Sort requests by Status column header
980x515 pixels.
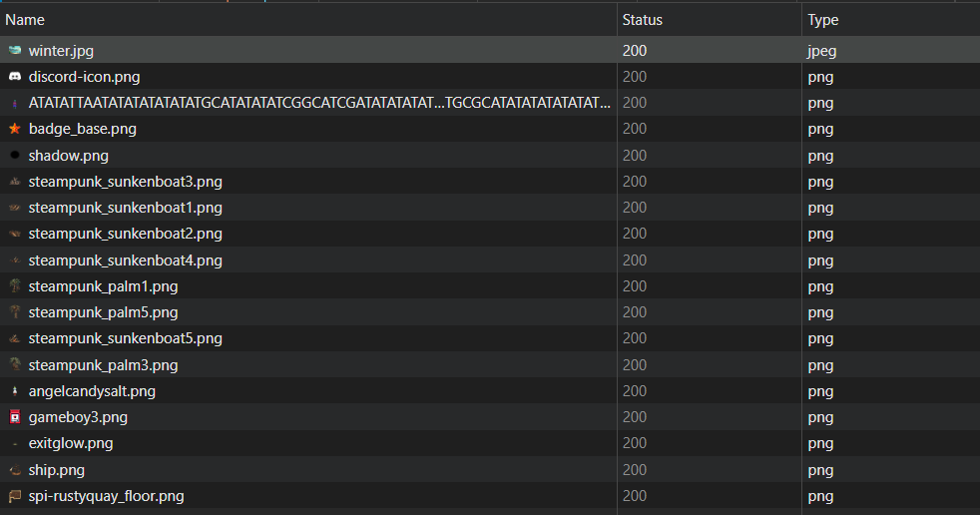click(x=642, y=20)
